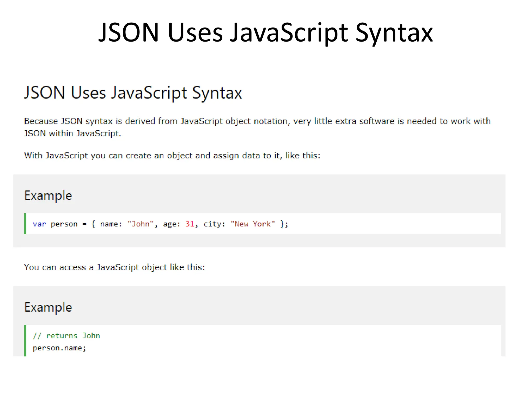Click the article heading 'JSON Uses JavaScript Syntax'
The width and height of the screenshot is (532, 399).
click(133, 93)
